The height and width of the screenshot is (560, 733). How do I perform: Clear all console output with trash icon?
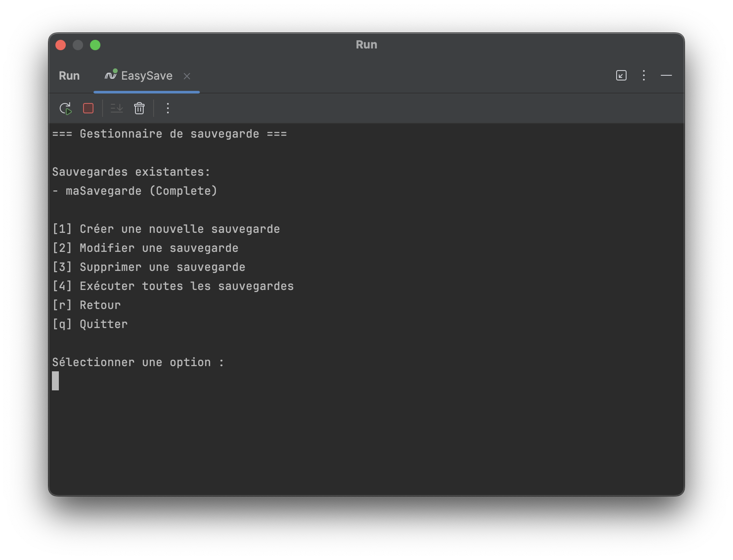pos(139,109)
